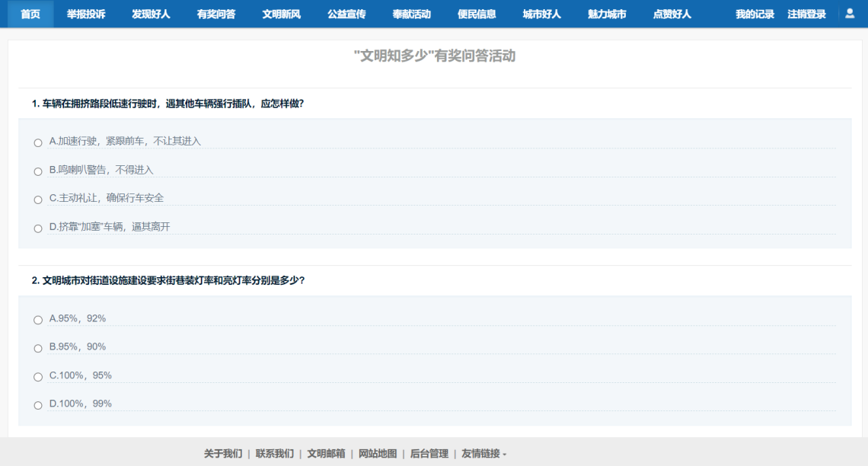The image size is (868, 466).
Task: Pick answer D.挤靠"加塞"车辆，逼其离开
Action: (x=37, y=227)
